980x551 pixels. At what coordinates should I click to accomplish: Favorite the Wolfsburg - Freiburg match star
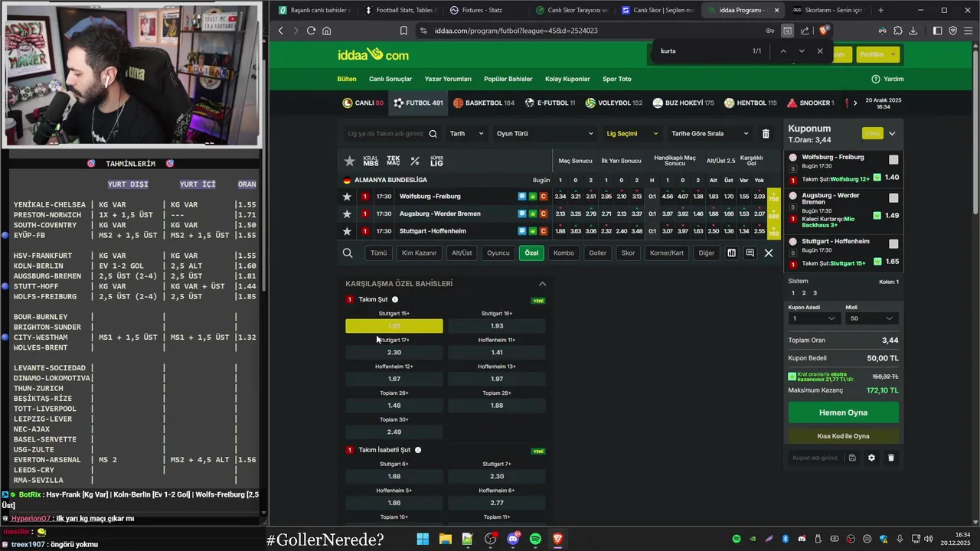point(347,197)
